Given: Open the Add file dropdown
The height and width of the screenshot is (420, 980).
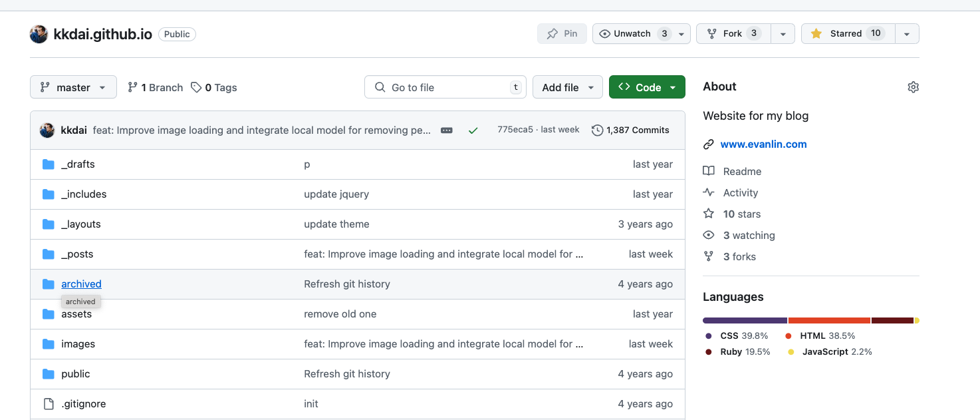Looking at the screenshot, I should (568, 87).
